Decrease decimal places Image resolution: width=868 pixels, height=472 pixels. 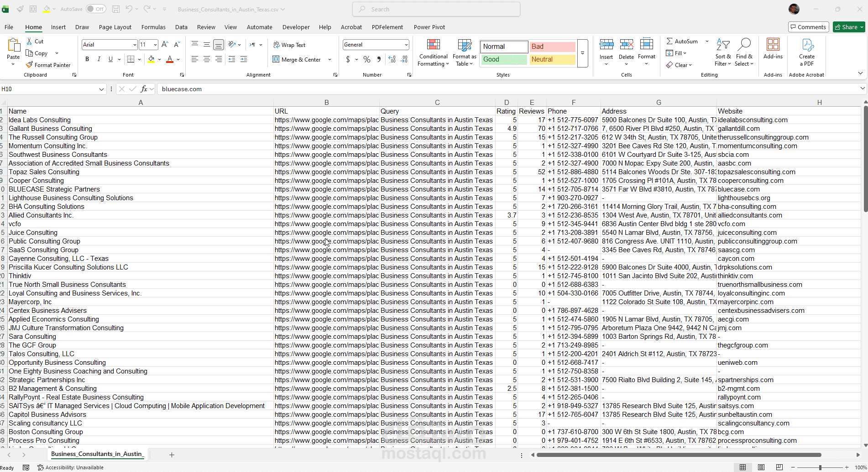pos(404,59)
